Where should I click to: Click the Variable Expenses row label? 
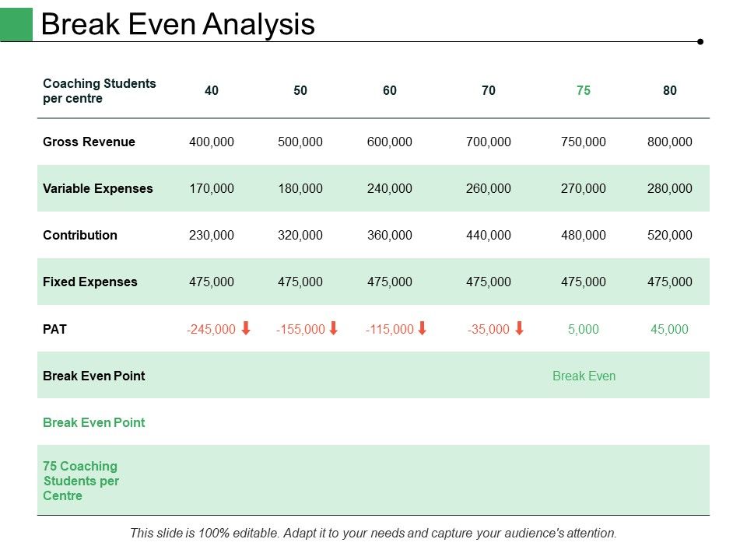(x=98, y=188)
